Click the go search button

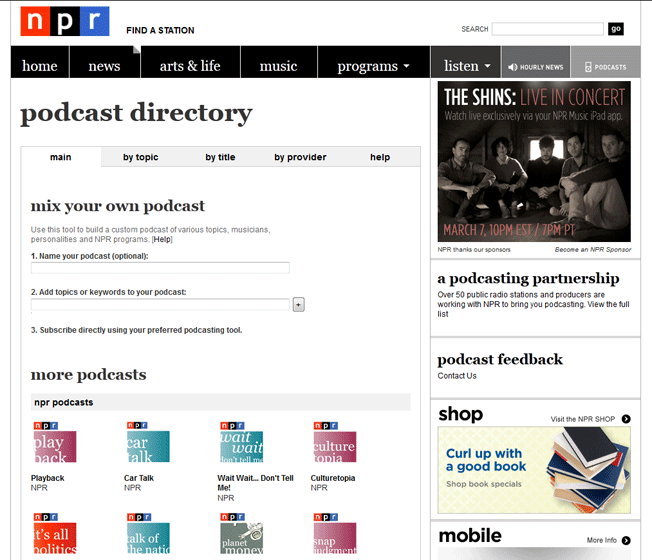[616, 29]
